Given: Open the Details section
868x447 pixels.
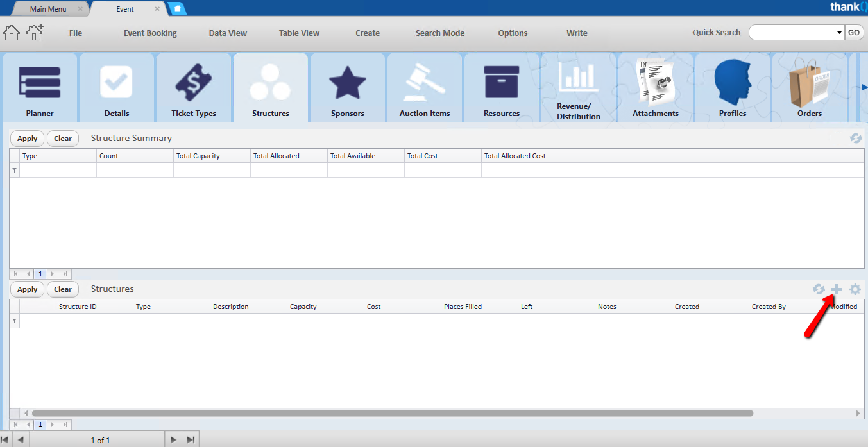Looking at the screenshot, I should tap(117, 88).
